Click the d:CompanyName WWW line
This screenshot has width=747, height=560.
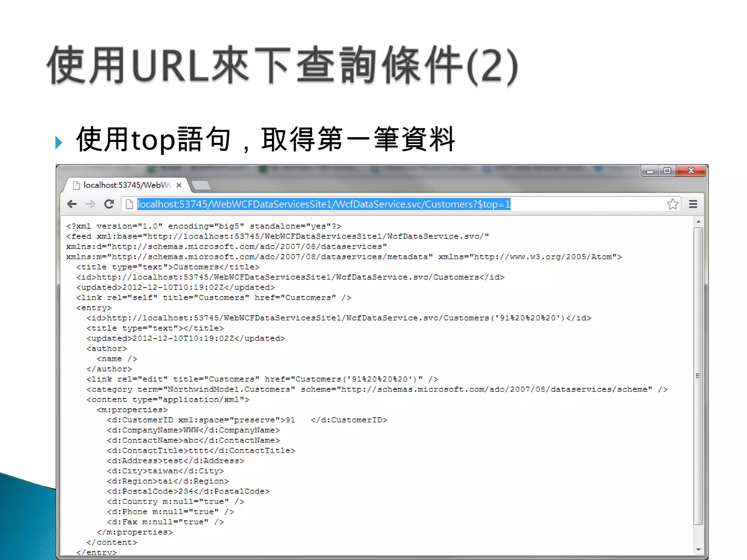[193, 431]
